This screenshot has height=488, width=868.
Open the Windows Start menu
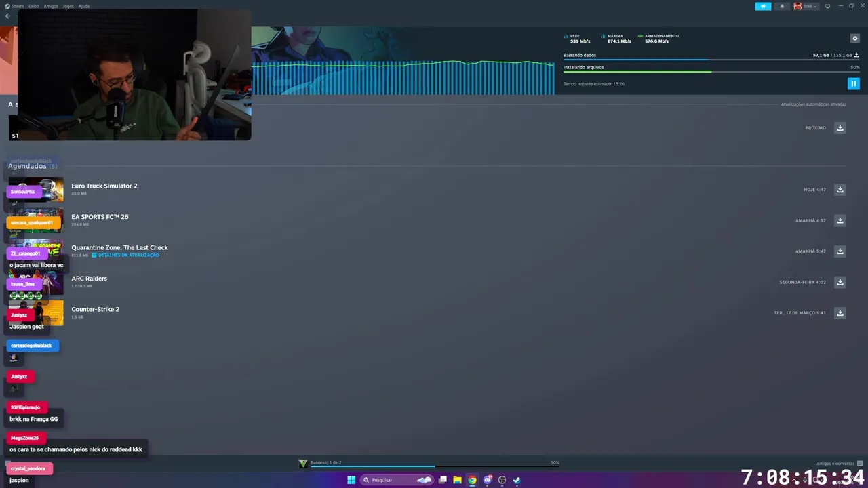click(x=351, y=480)
